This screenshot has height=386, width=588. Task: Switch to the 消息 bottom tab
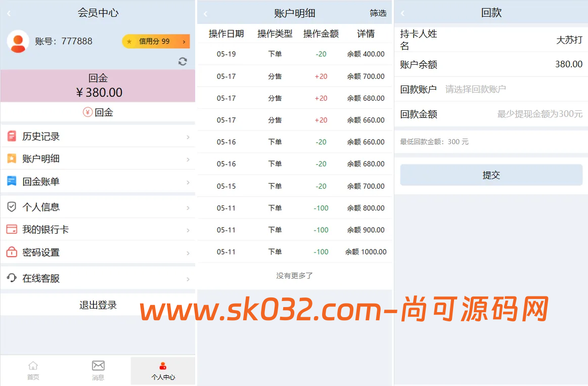point(98,371)
